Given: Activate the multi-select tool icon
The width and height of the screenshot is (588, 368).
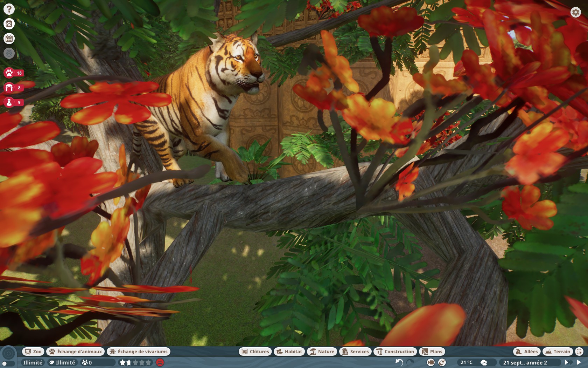Looking at the screenshot, I should point(579,352).
